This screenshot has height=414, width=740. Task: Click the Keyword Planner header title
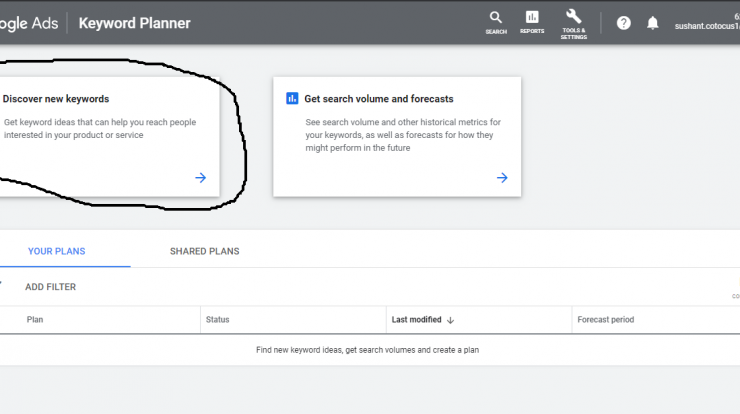(135, 23)
